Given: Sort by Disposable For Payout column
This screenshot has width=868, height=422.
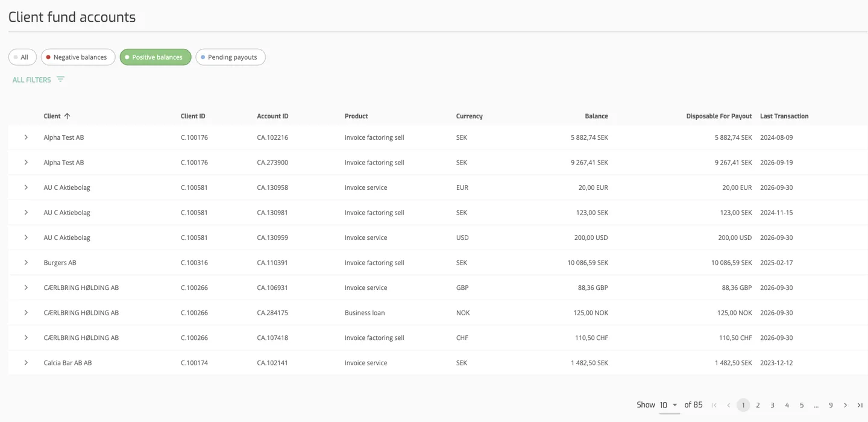Looking at the screenshot, I should [x=719, y=116].
